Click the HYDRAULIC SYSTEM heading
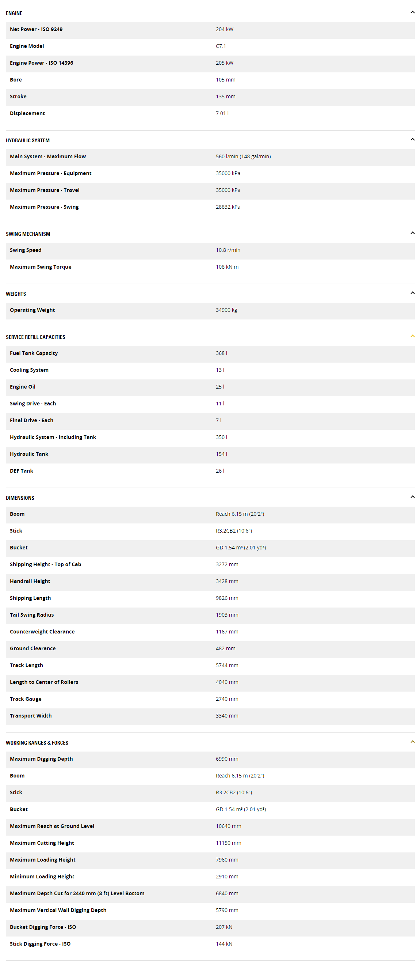 28,140
